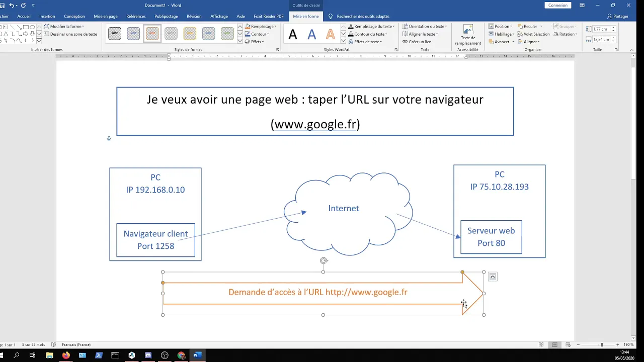644x362 pixels.
Task: Open Customize Quick Access Toolbar dropdown
Action: [x=33, y=6]
